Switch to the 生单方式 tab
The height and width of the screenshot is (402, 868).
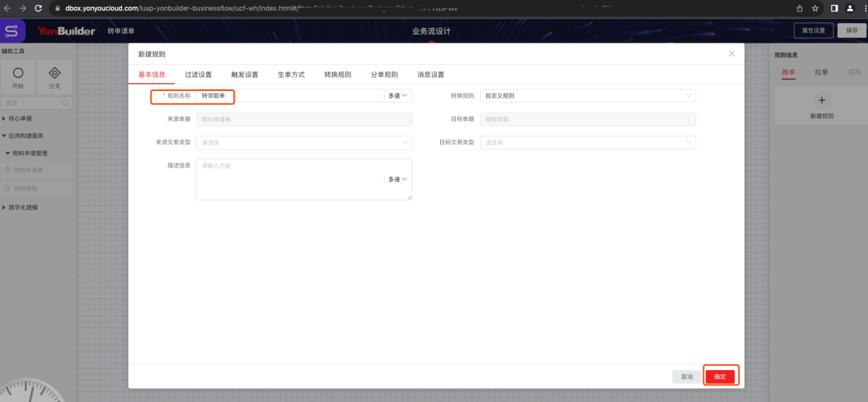[x=291, y=75]
